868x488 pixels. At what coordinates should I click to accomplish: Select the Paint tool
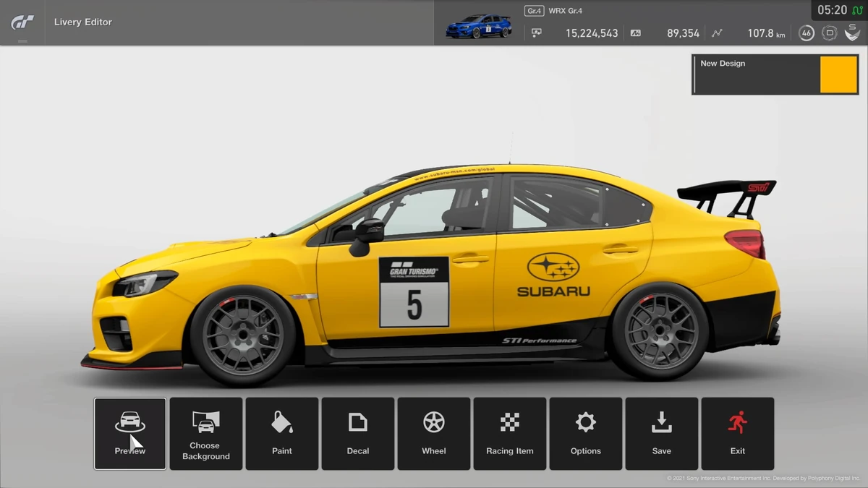pos(282,433)
